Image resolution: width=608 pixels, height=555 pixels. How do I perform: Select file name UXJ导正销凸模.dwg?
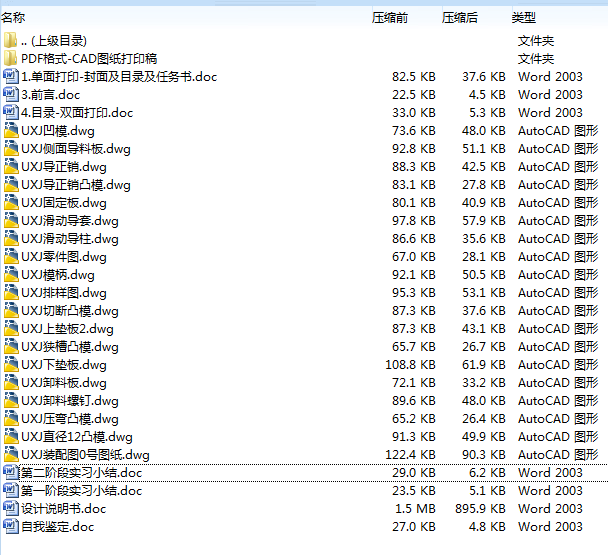[76, 185]
